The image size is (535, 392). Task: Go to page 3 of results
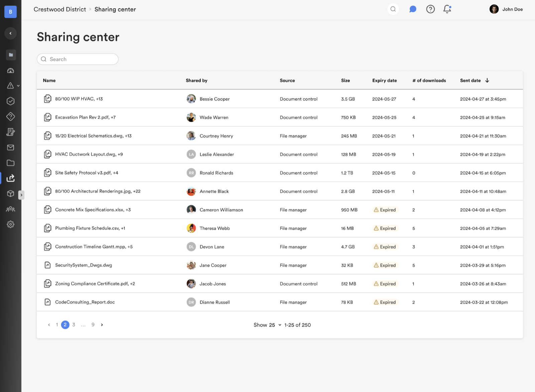[74, 325]
